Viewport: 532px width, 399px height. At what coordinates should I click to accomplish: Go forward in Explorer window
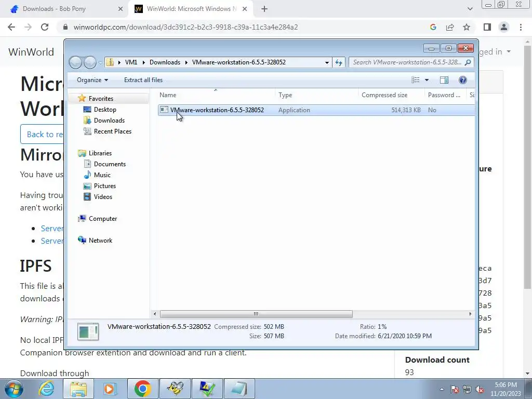90,62
